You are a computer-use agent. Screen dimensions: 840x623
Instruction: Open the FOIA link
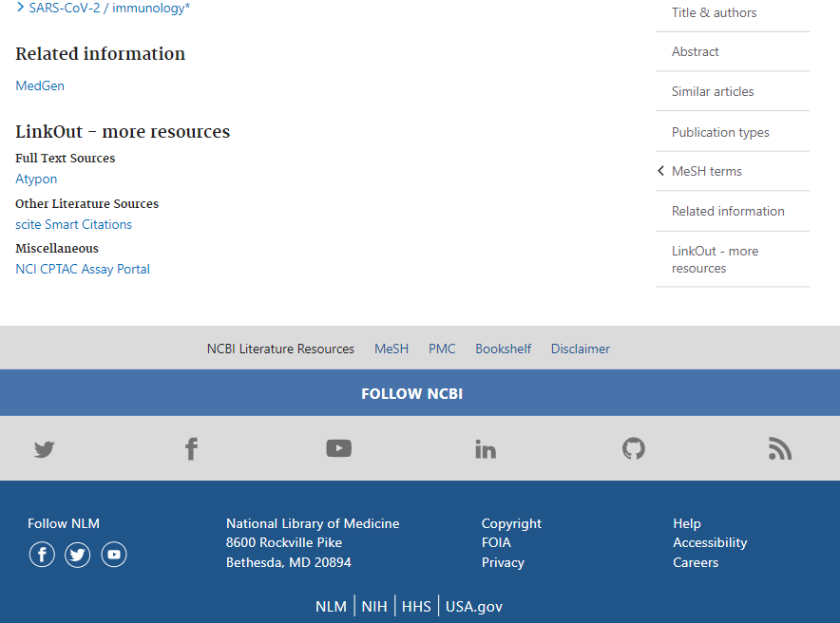496,542
